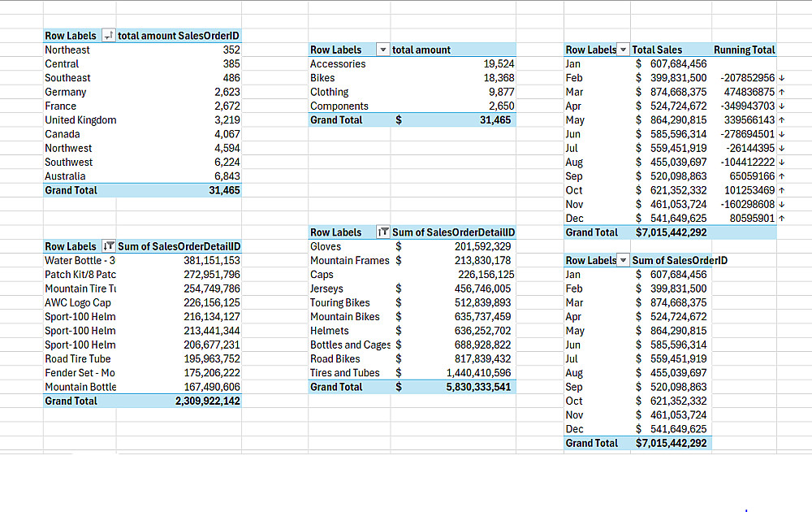The height and width of the screenshot is (512, 812).
Task: Click Grand Total 2,309,922,142
Action: point(208,401)
